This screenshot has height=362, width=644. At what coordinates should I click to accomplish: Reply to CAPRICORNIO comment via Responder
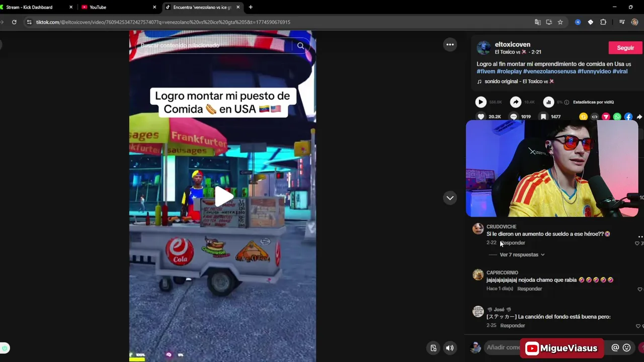pyautogui.click(x=529, y=289)
